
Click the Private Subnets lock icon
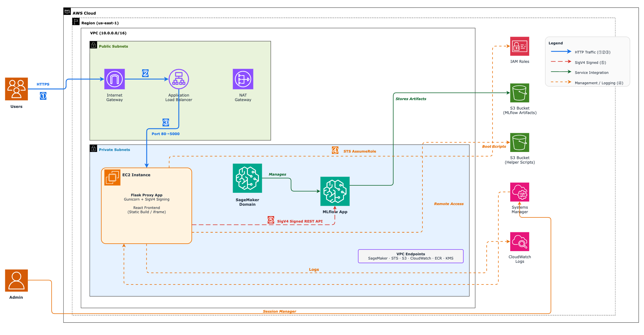pos(93,148)
